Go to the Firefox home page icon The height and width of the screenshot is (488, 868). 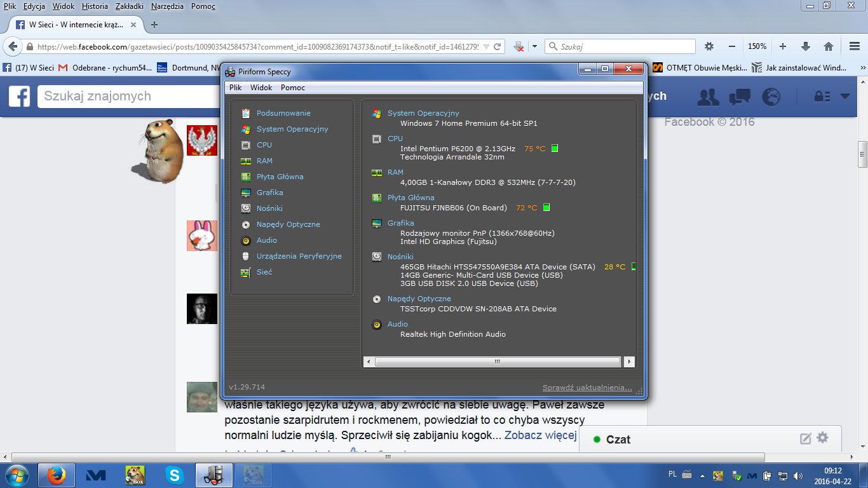pos(829,46)
